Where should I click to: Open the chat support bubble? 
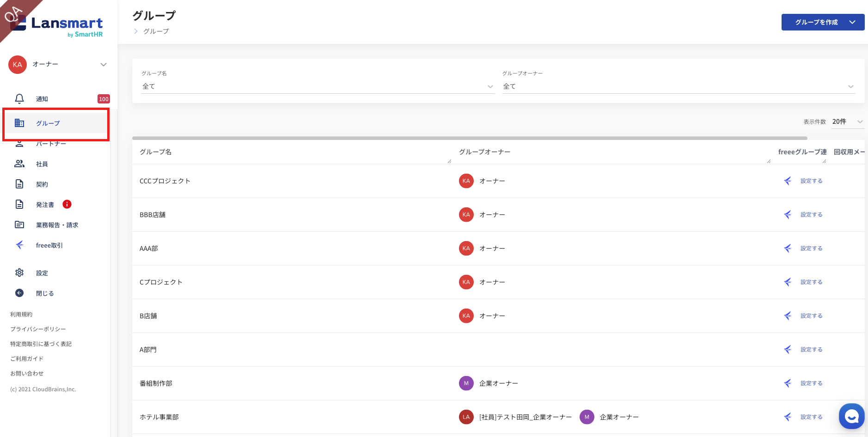tap(851, 416)
